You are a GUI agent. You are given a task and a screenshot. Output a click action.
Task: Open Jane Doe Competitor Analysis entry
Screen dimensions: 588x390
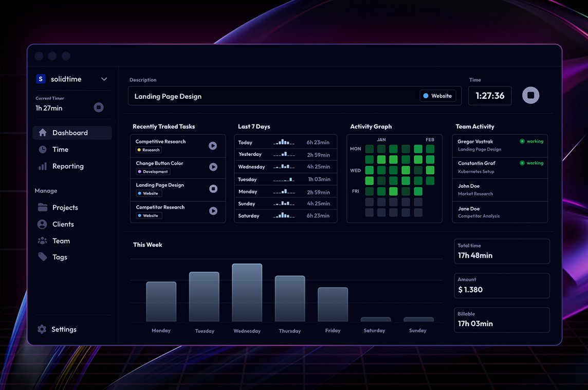[x=500, y=212]
